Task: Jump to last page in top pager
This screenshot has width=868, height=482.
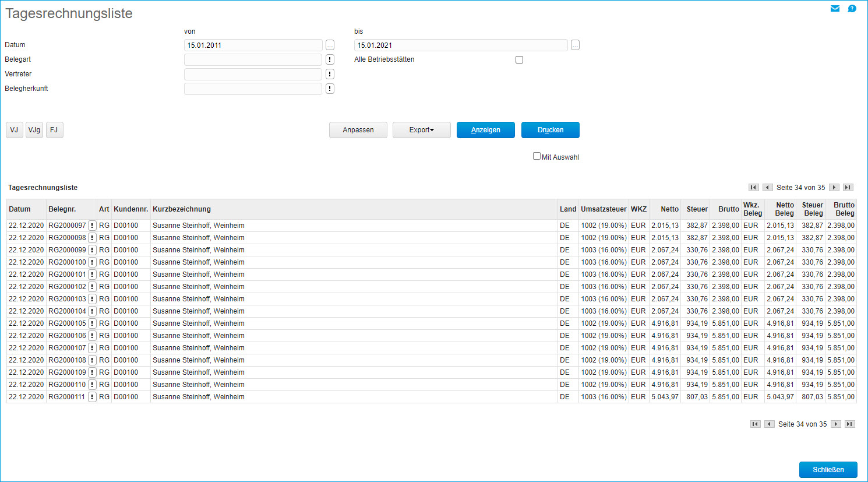Action: (848, 188)
